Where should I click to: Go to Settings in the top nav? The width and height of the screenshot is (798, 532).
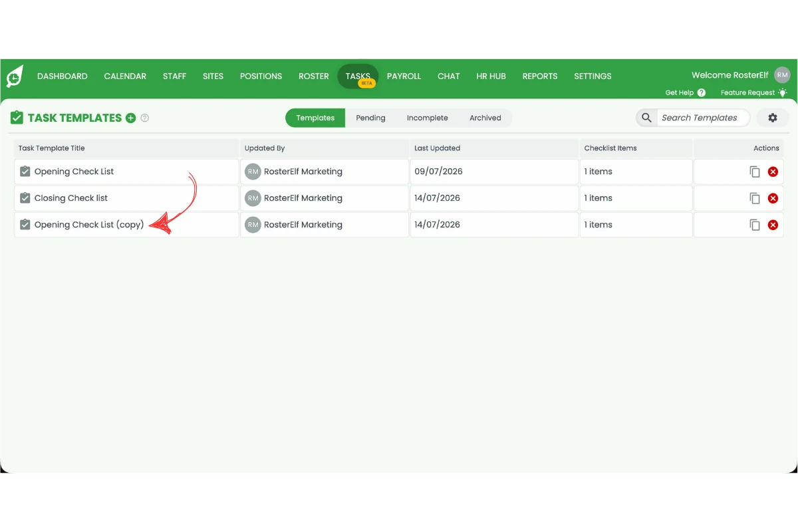pyautogui.click(x=593, y=76)
